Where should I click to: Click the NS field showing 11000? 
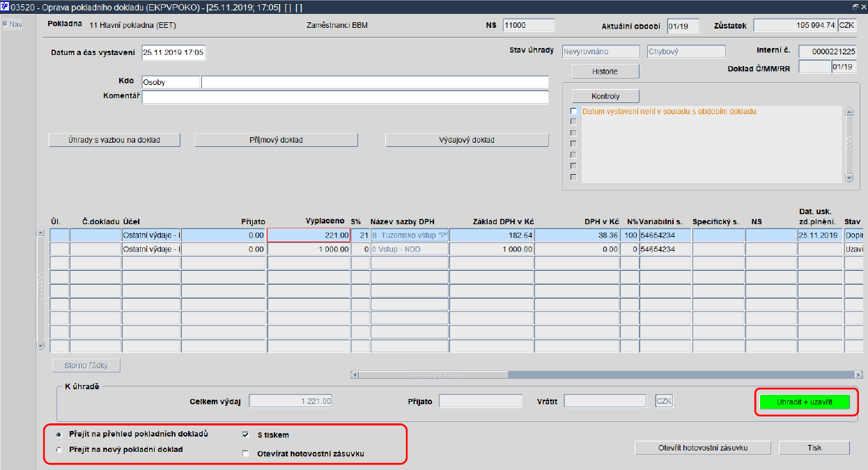[529, 25]
